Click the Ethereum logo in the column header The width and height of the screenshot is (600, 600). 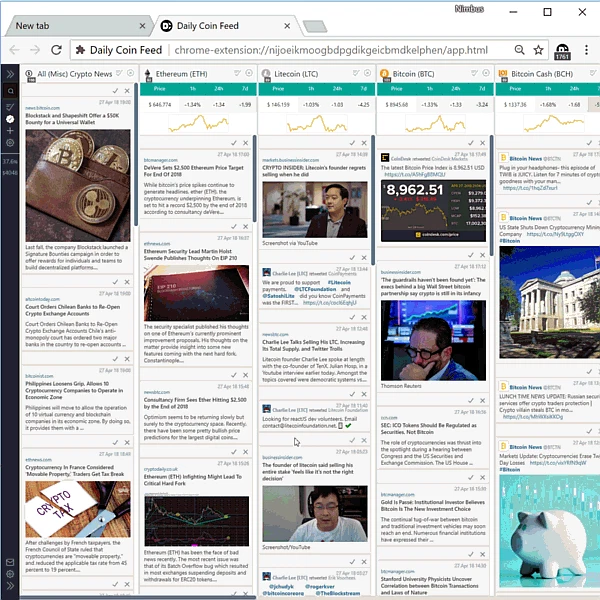148,75
